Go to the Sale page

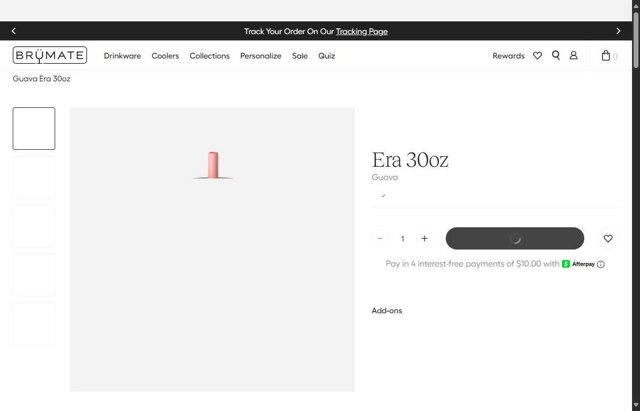[300, 56]
